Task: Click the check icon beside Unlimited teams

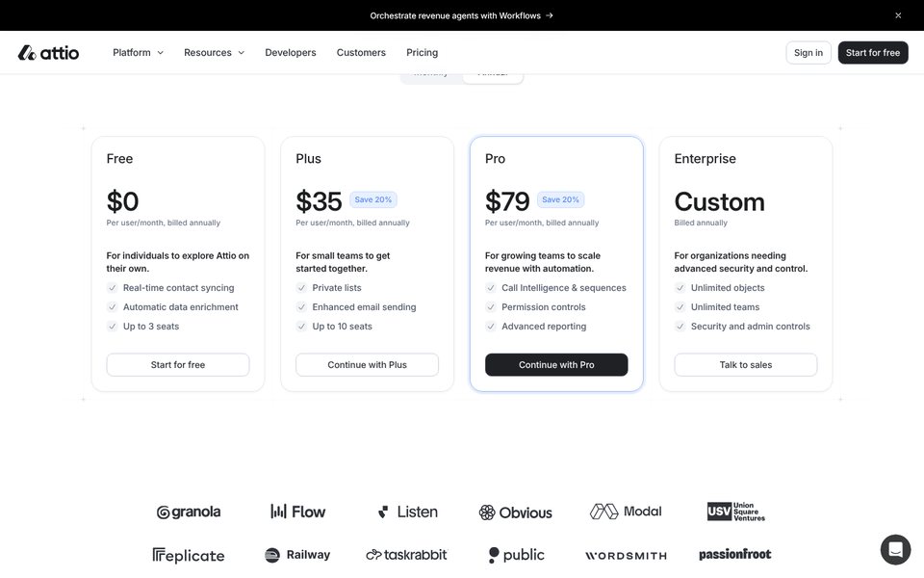Action: click(680, 306)
